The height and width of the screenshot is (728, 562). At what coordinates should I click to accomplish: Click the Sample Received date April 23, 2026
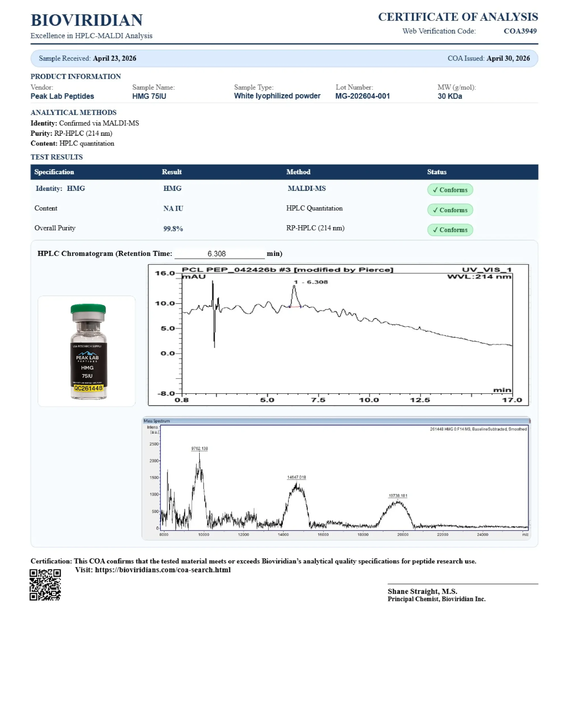pyautogui.click(x=114, y=58)
